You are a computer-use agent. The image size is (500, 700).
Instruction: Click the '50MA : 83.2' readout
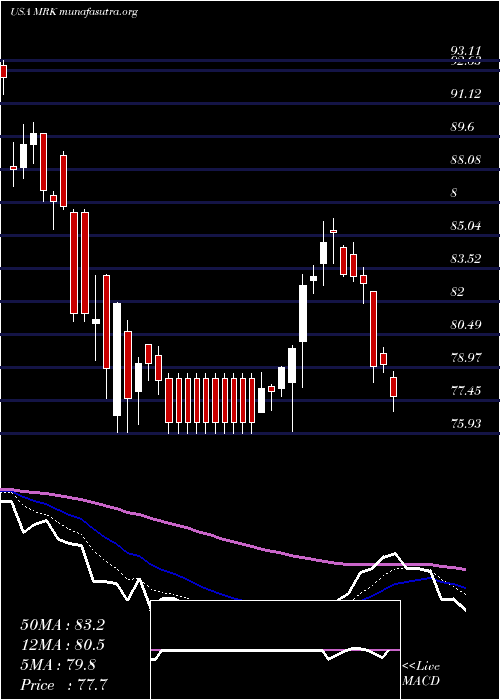point(62,625)
